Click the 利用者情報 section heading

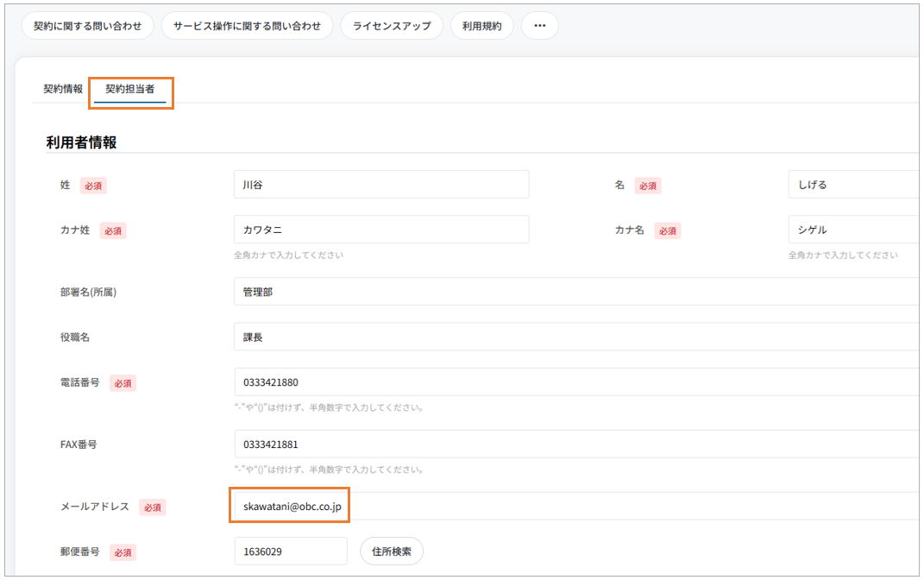pyautogui.click(x=81, y=142)
